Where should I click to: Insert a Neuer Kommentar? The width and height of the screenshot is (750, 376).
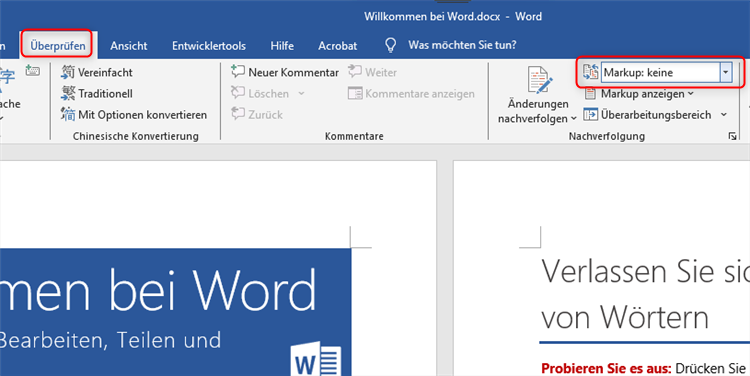[285, 72]
